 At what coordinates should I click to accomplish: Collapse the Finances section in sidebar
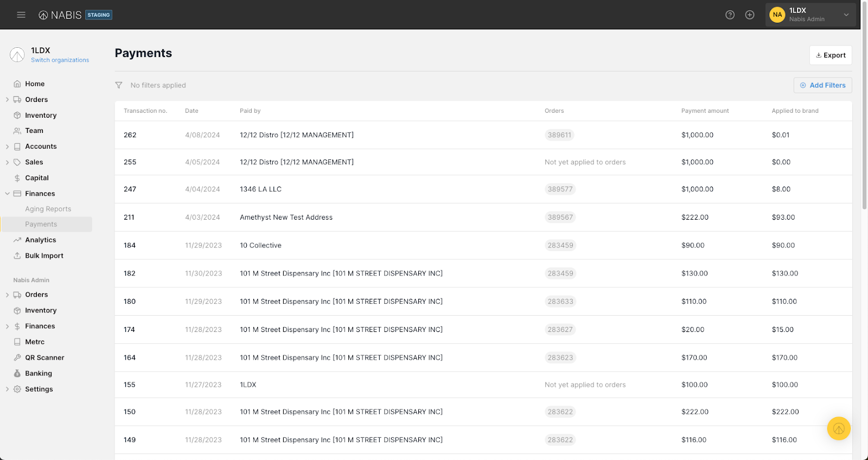coord(7,194)
